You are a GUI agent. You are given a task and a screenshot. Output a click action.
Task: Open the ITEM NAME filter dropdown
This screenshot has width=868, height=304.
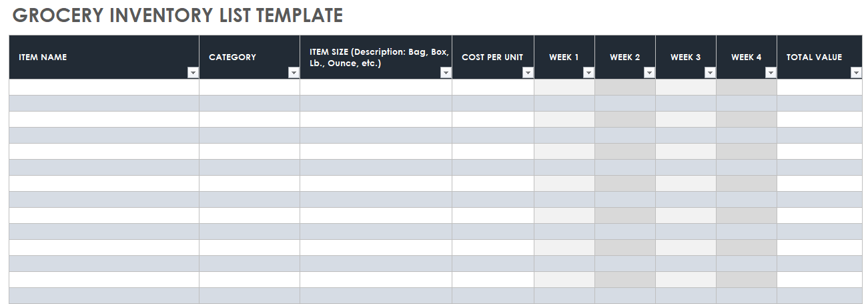click(x=193, y=73)
